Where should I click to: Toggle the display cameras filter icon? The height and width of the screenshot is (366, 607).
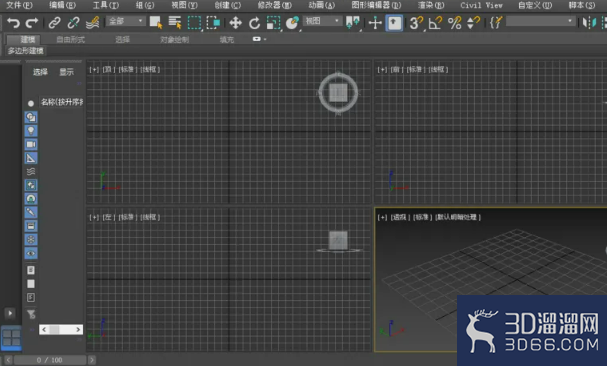click(x=31, y=144)
